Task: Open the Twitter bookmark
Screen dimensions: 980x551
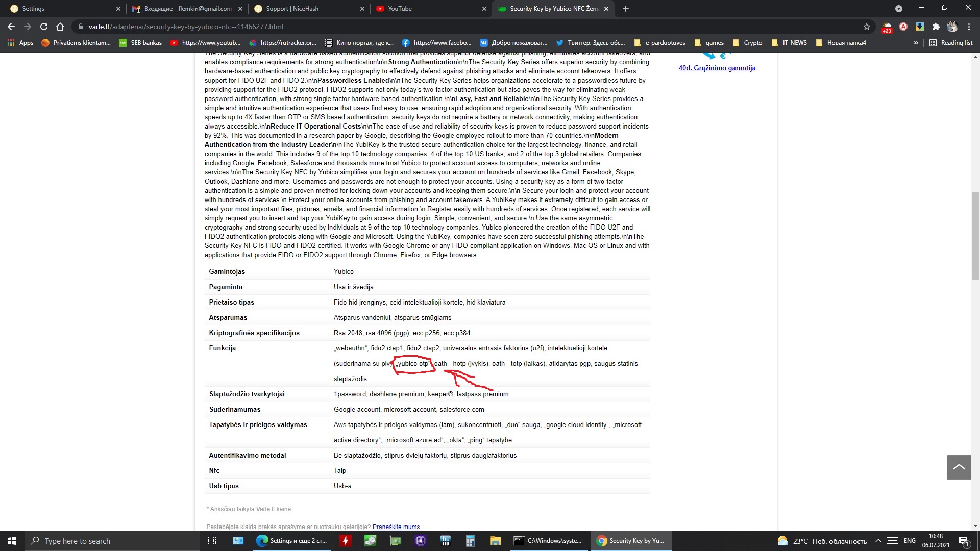Action: (591, 43)
